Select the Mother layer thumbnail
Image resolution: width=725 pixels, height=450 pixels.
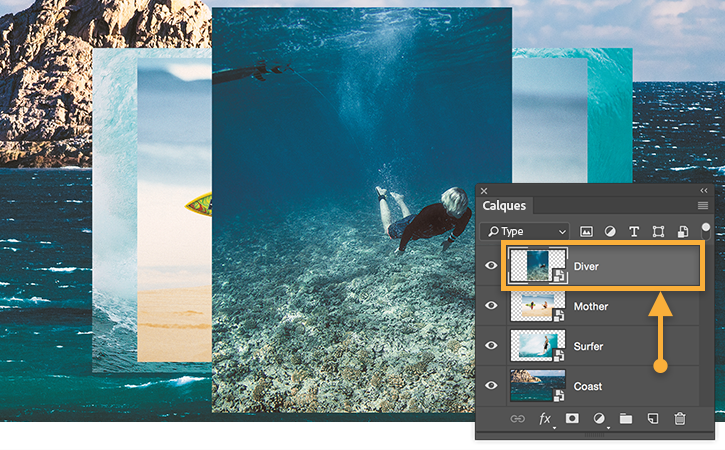pos(537,306)
